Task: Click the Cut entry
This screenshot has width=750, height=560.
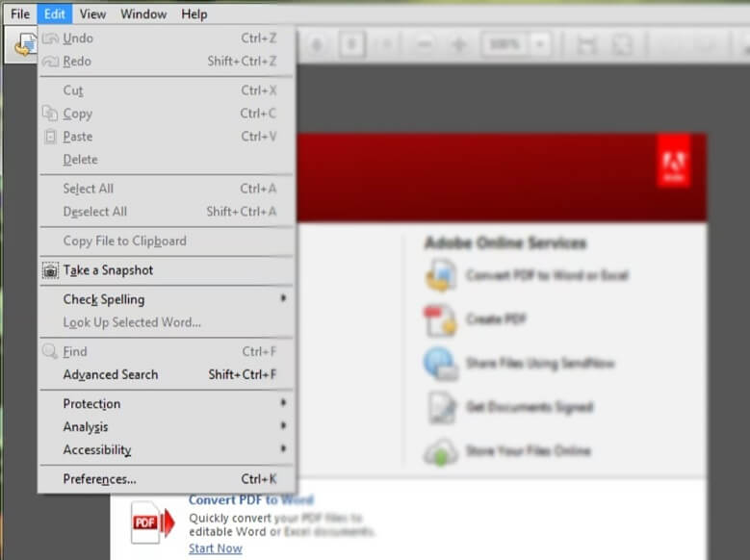Action: point(167,90)
